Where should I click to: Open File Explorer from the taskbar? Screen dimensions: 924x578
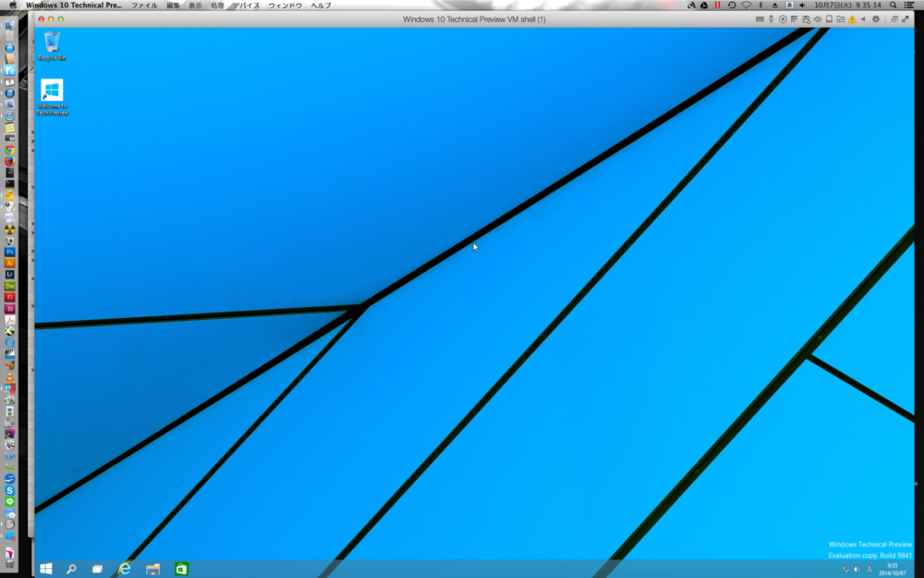click(x=153, y=569)
